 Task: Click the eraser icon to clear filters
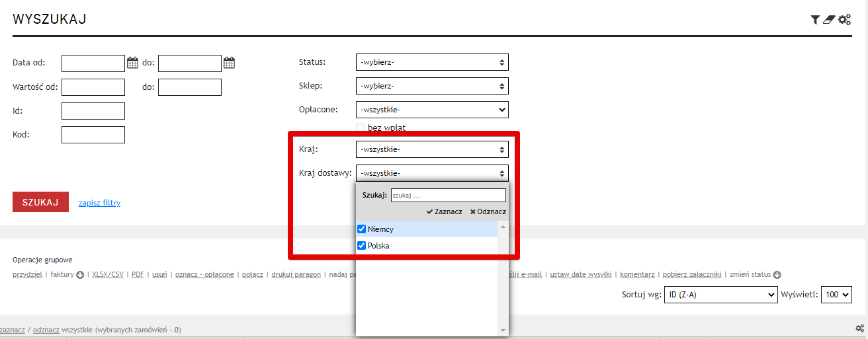pyautogui.click(x=830, y=20)
